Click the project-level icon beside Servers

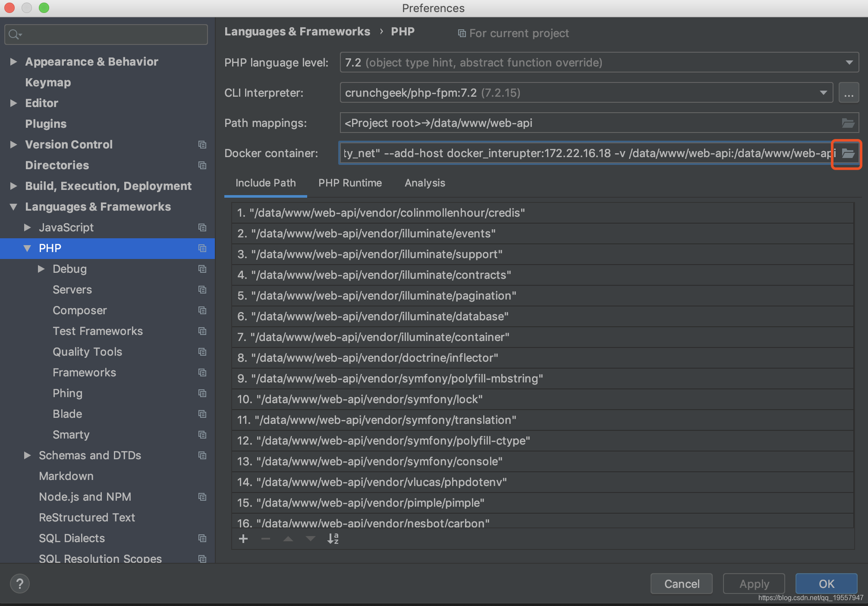pos(202,290)
